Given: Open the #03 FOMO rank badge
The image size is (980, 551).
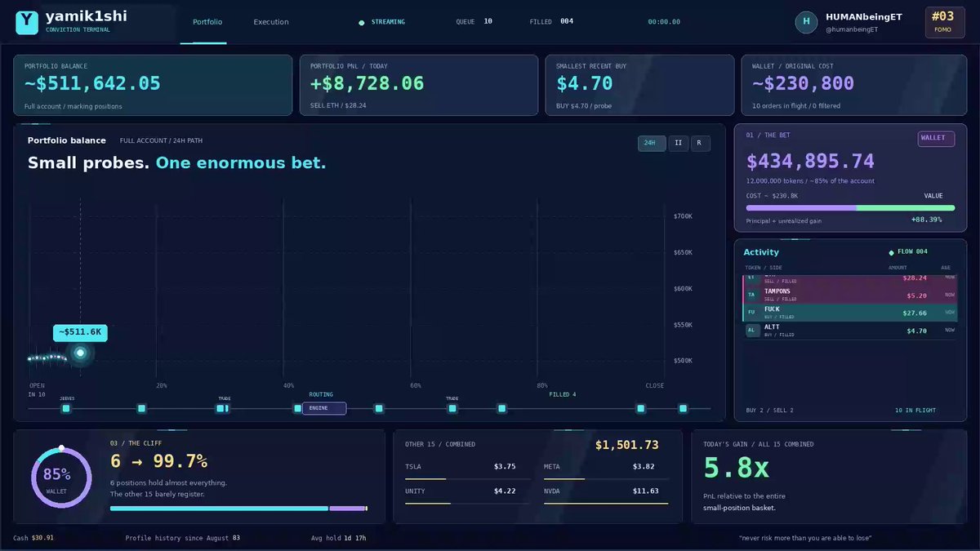Looking at the screenshot, I should pyautogui.click(x=943, y=22).
